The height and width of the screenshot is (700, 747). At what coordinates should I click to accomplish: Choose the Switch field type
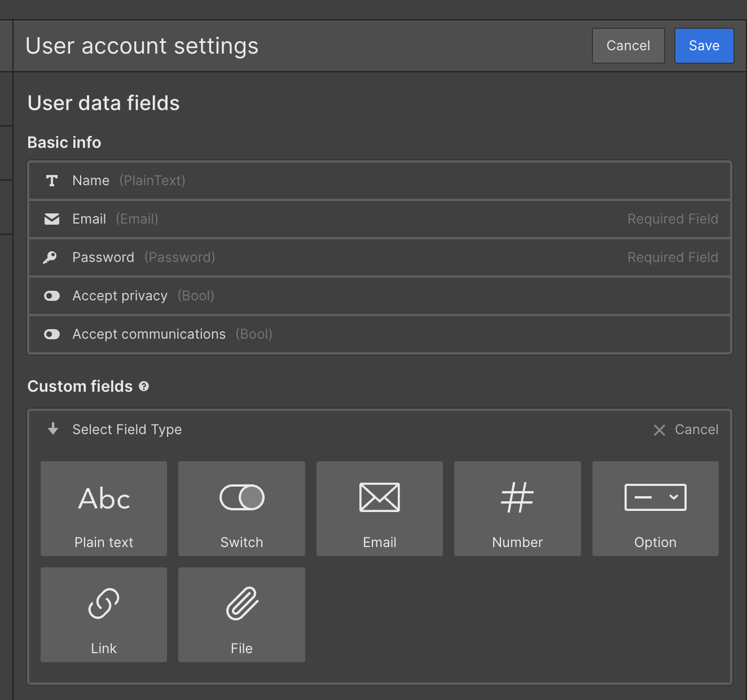point(241,509)
